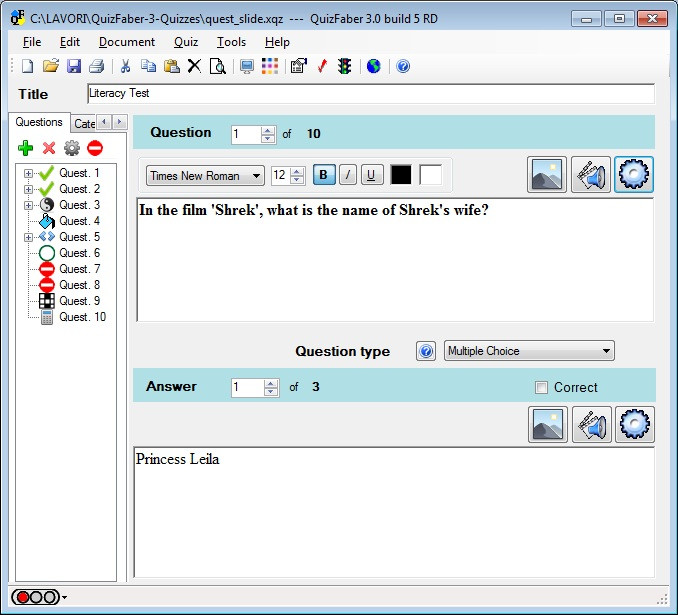
Task: Click red no-entry icon above question tree
Action: [95, 148]
